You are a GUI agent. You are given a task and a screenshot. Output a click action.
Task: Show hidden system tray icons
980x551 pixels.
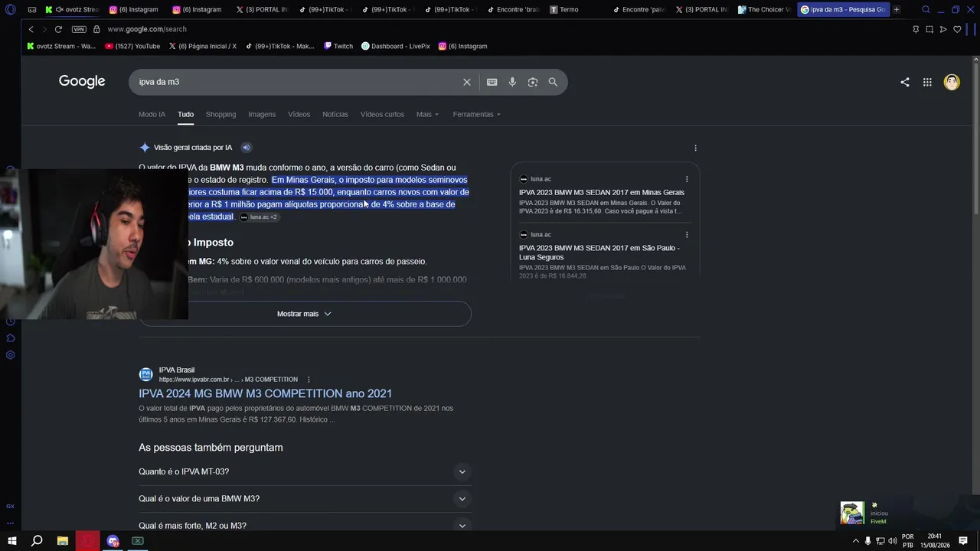pos(856,541)
